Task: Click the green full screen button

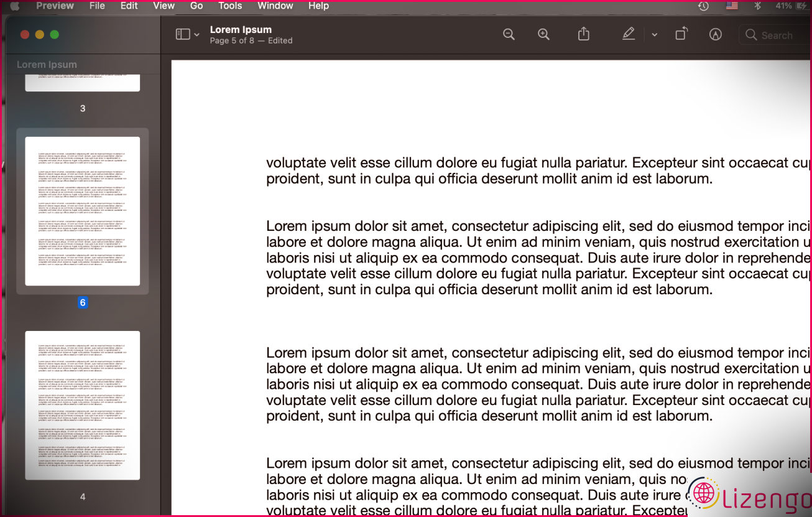Action: (x=54, y=35)
